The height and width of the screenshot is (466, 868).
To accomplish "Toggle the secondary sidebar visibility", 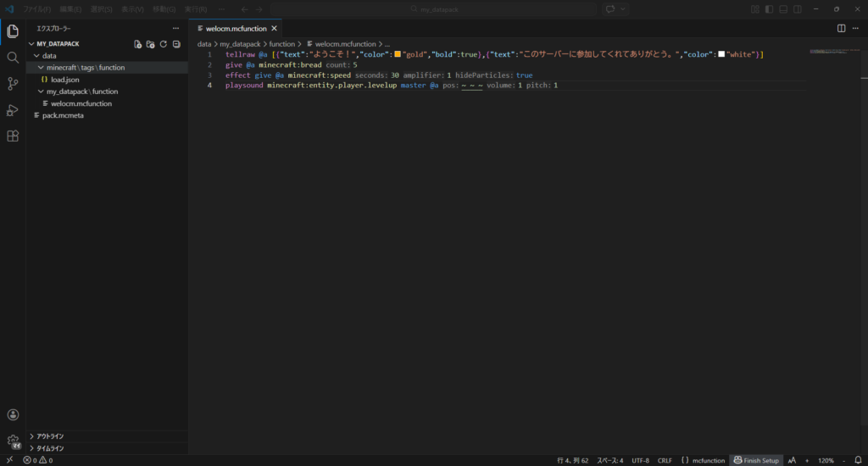I will coord(798,9).
